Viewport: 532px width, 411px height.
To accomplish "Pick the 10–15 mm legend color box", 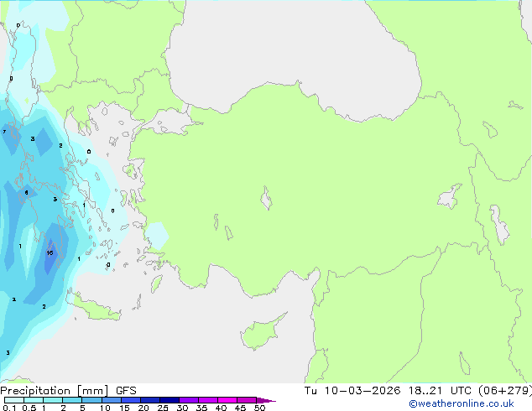I will tap(111, 400).
